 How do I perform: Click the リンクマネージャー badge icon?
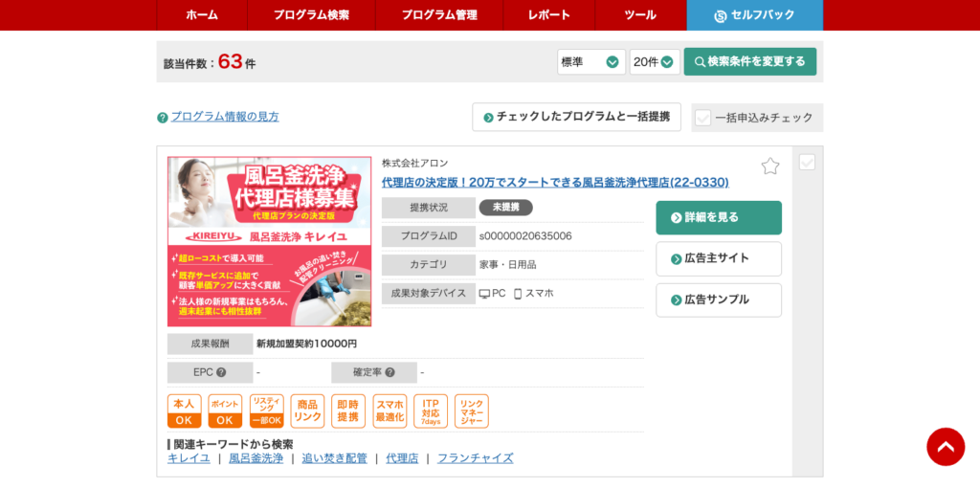[472, 411]
